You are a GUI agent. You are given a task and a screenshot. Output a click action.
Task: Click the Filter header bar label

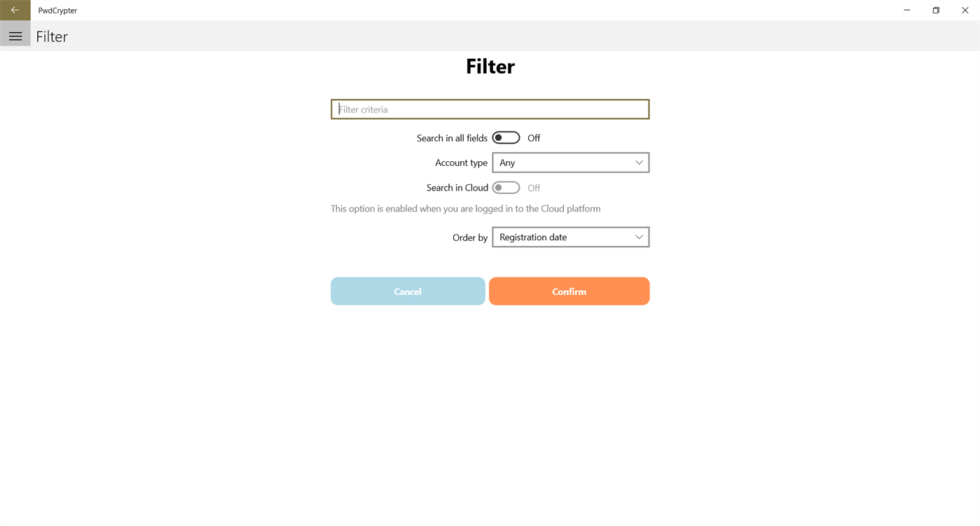coord(51,36)
